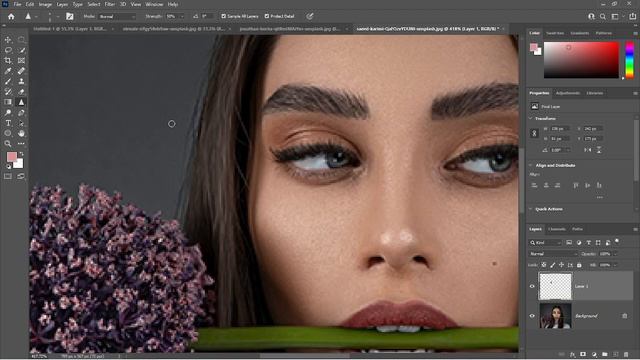This screenshot has height=360, width=640.
Task: Select the Zoom tool
Action: tap(8, 144)
